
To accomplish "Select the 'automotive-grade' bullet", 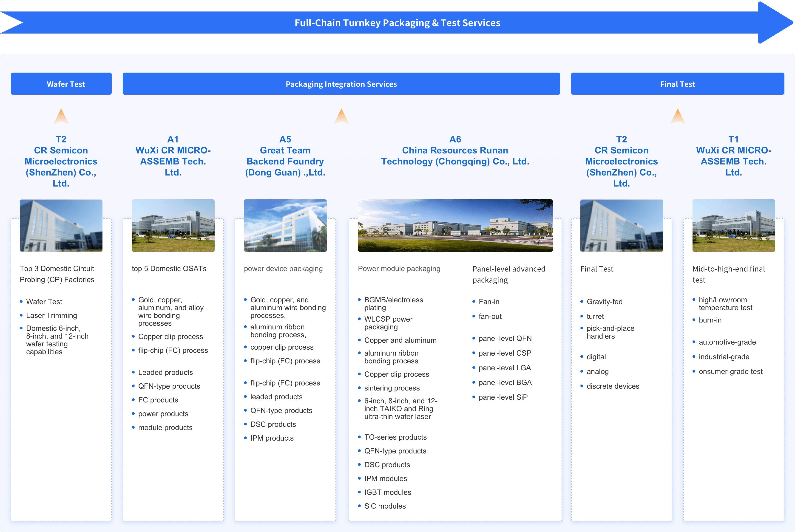I will click(x=727, y=342).
